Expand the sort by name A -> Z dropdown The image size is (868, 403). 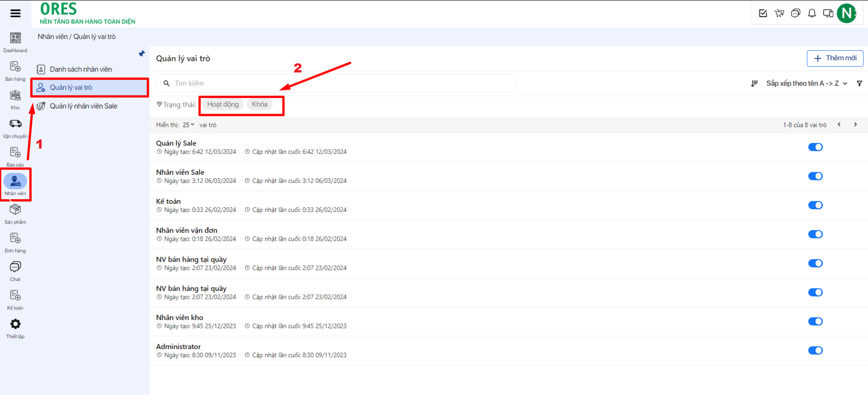coord(806,83)
